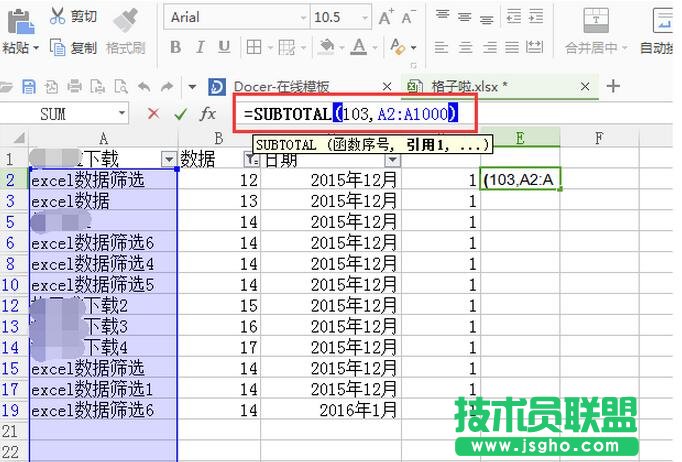Confirm formula with the green checkmark
This screenshot has width=682, height=462.
[x=180, y=114]
